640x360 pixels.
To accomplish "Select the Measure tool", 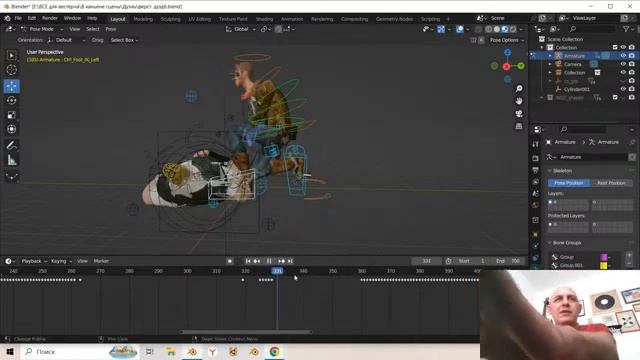I will click(x=11, y=160).
